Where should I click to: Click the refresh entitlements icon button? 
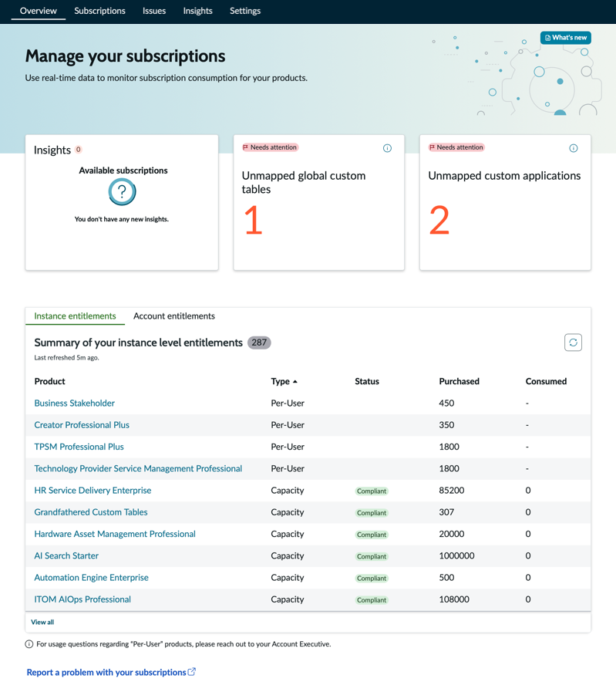(573, 343)
